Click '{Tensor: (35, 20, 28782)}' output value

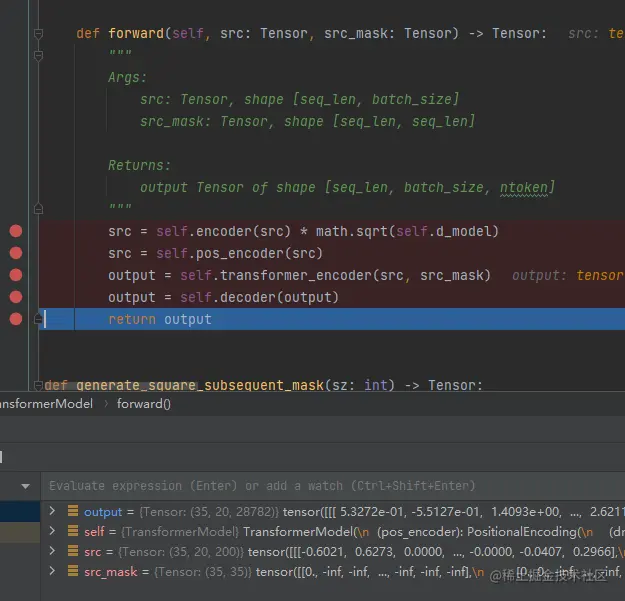(209, 512)
